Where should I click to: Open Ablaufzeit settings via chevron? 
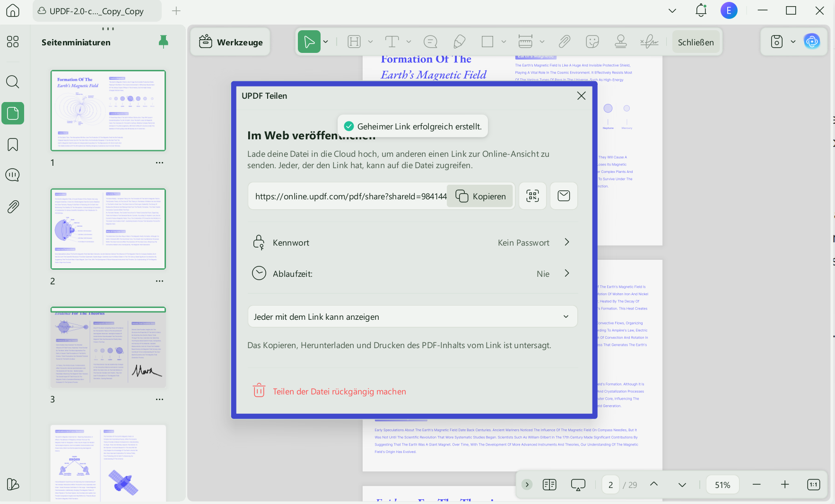tap(567, 273)
